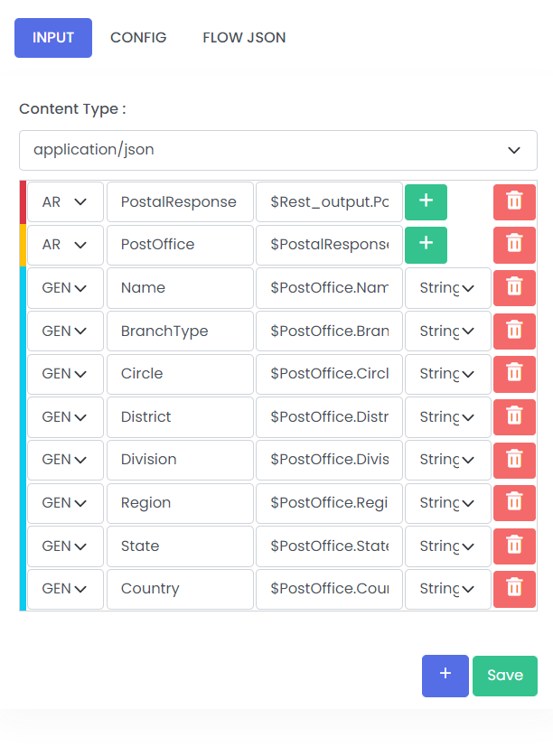The width and height of the screenshot is (553, 756).
Task: Open the FLOW JSON tab
Action: coord(244,38)
